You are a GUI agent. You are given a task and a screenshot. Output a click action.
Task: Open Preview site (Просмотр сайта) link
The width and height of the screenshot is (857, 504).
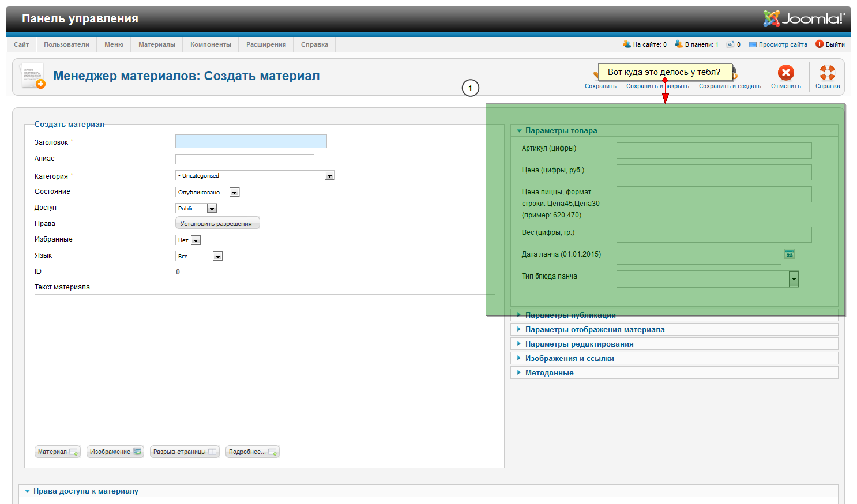(783, 44)
